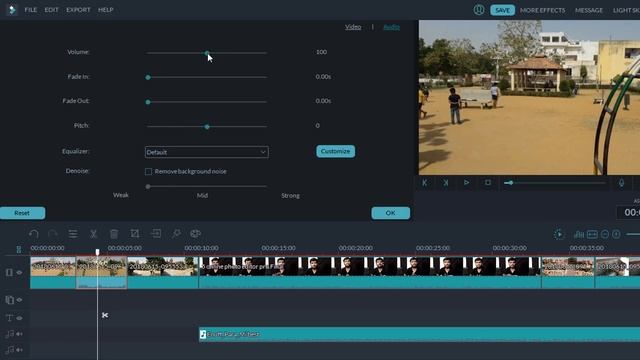Open the Color palette icon
640x360 pixels.
(196, 233)
